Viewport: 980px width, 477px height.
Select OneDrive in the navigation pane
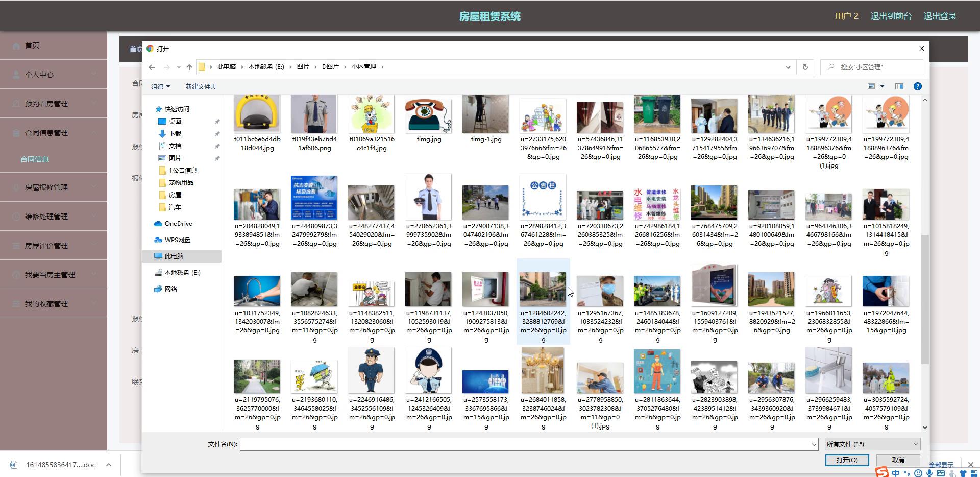click(178, 223)
